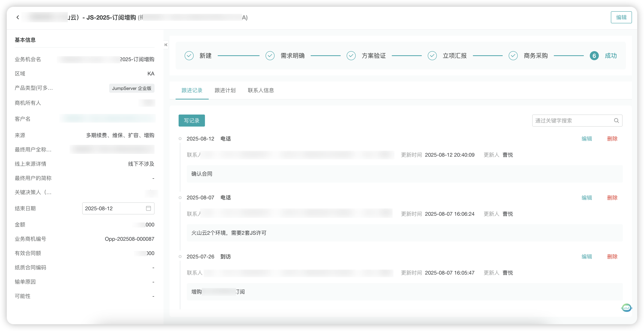644x331 pixels.
Task: Open the end date calendar icon
Action: point(148,208)
